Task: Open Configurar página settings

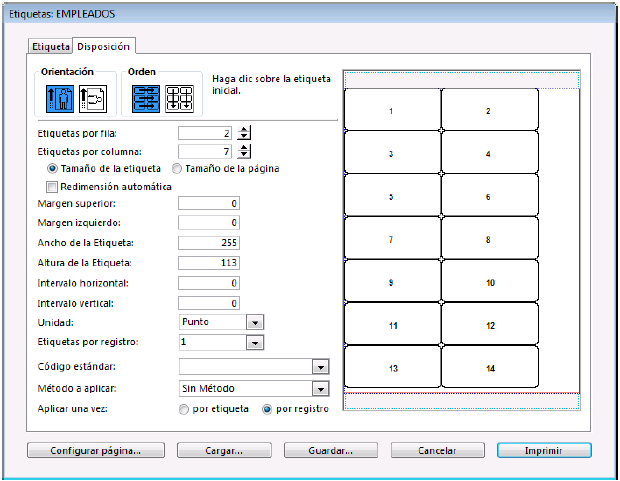Action: (x=97, y=450)
